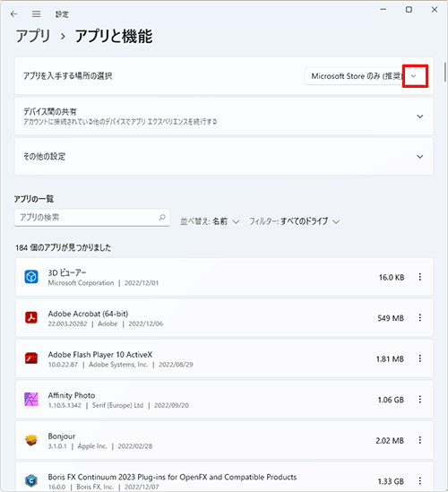
Task: Expand the その他の設定 section
Action: [224, 156]
